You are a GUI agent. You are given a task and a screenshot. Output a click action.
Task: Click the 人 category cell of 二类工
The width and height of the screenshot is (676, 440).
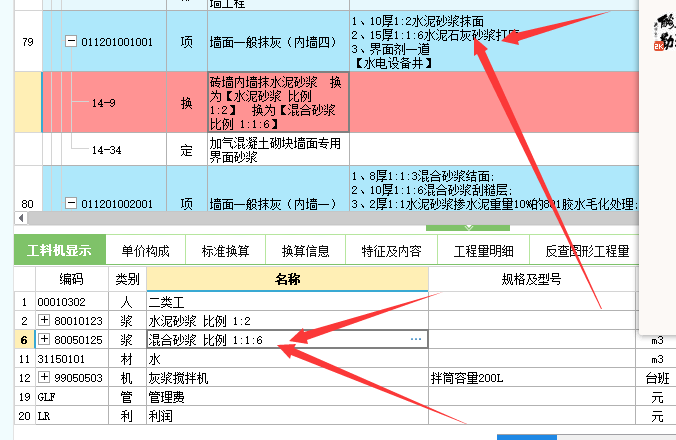tap(128, 302)
